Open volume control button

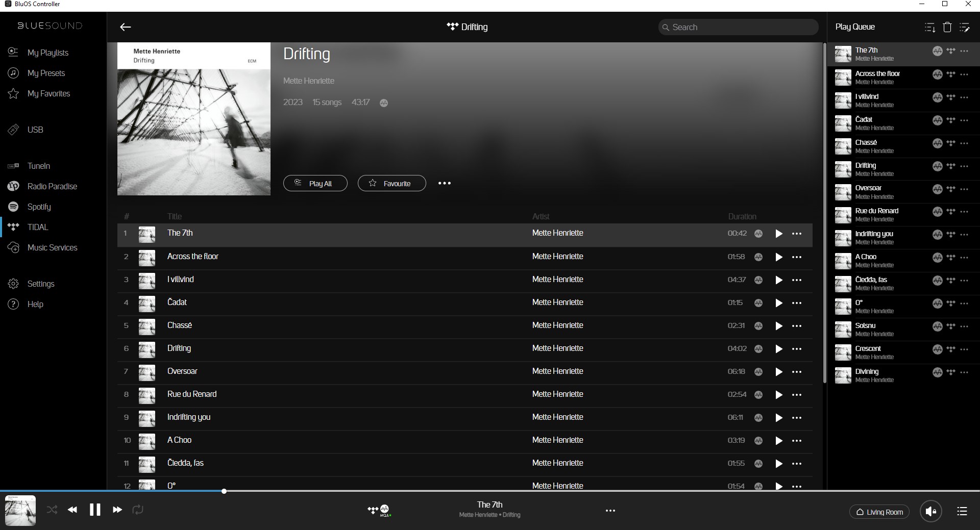click(931, 511)
